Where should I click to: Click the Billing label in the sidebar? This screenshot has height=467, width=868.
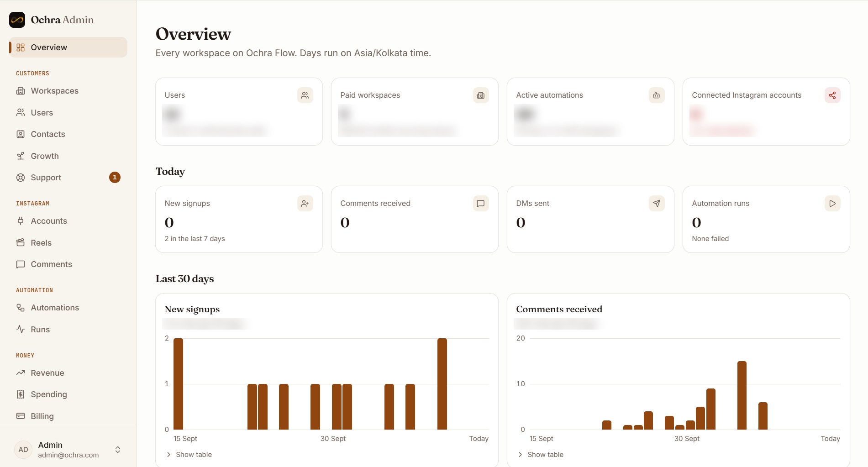[42, 416]
